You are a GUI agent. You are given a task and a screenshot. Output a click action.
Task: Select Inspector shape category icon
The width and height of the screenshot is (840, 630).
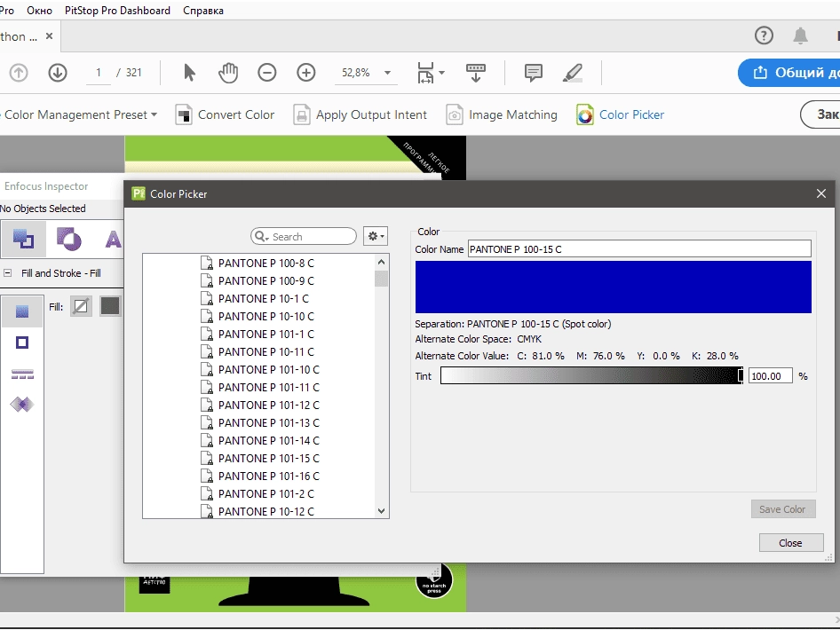(68, 239)
